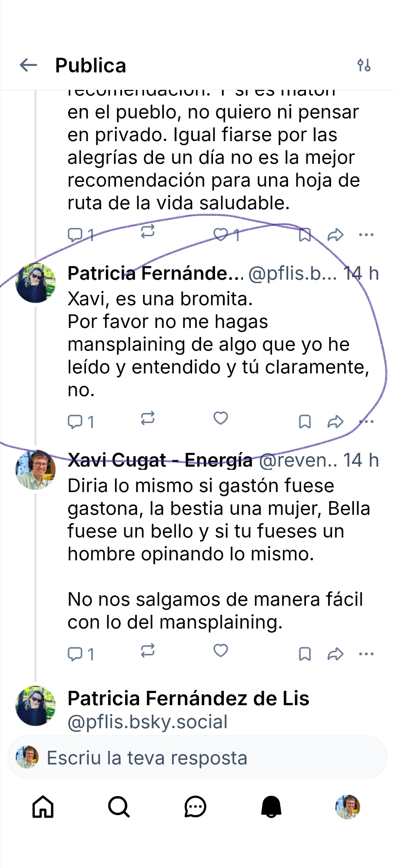Reply to Patricia's 'es una bromita' post

coord(75,421)
